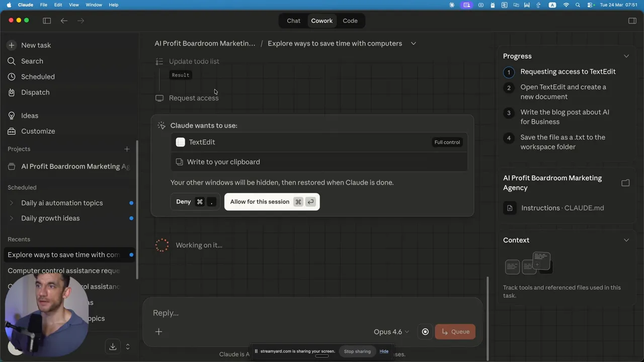Open the task title dropdown chevron
Screen dimensions: 644x362
[414, 44]
